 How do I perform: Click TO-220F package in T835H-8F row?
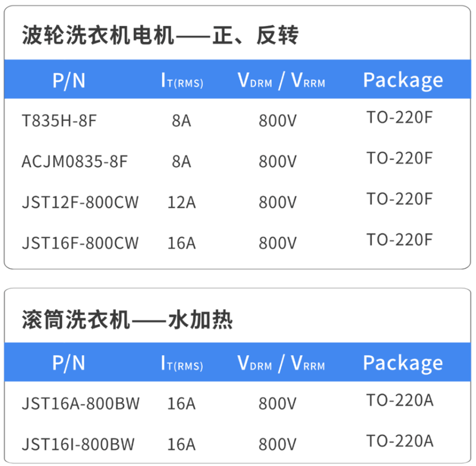tap(399, 118)
